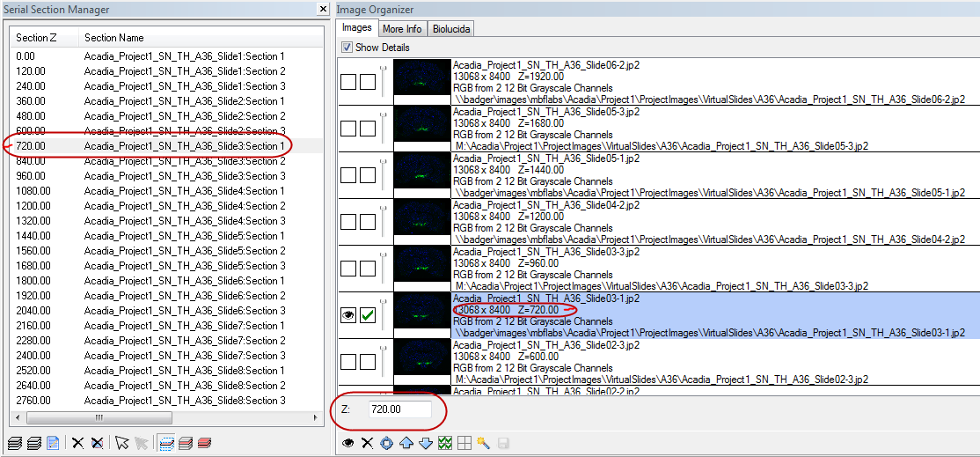Click the black X delete icon in Serial Section Manager
Viewport: 980px width, 457px height.
[78, 443]
